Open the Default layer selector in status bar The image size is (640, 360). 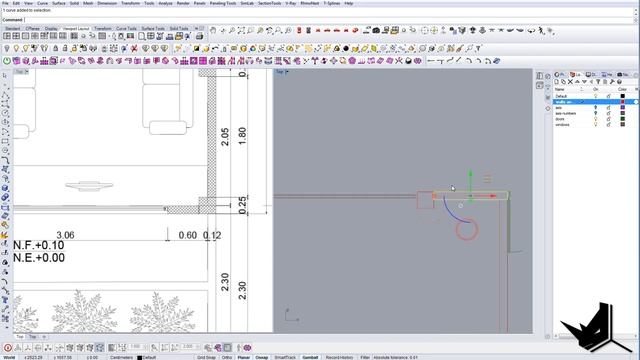(147, 358)
